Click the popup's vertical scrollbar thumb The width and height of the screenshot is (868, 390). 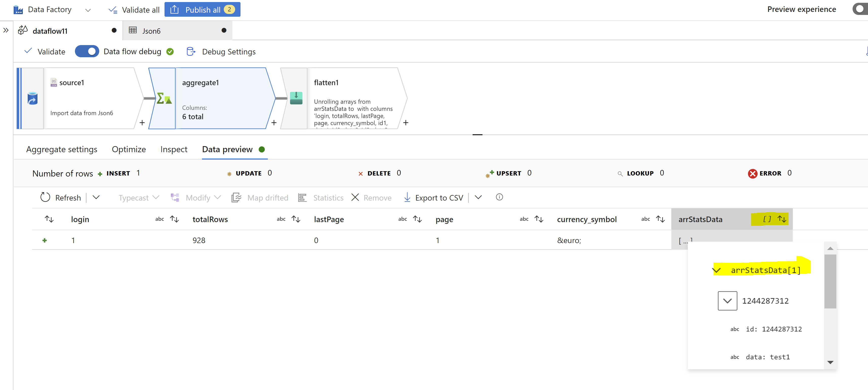pyautogui.click(x=830, y=281)
